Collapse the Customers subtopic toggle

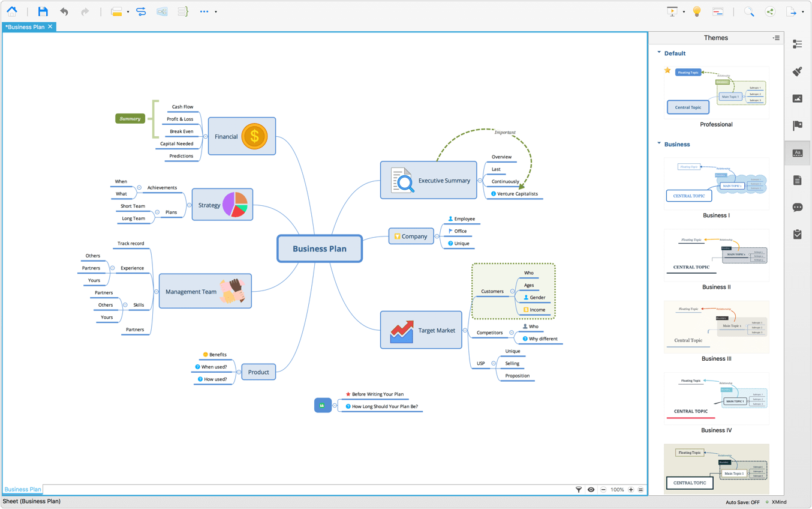(x=512, y=291)
